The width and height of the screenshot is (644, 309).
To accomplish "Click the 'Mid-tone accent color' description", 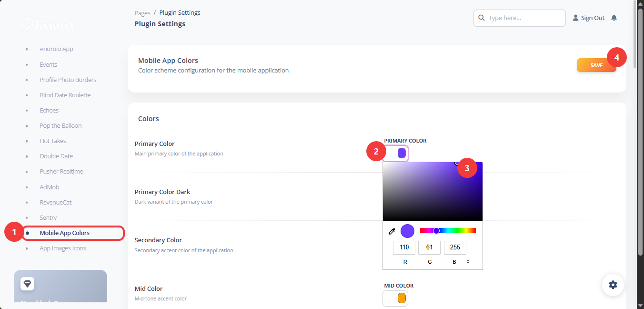I will (x=161, y=299).
